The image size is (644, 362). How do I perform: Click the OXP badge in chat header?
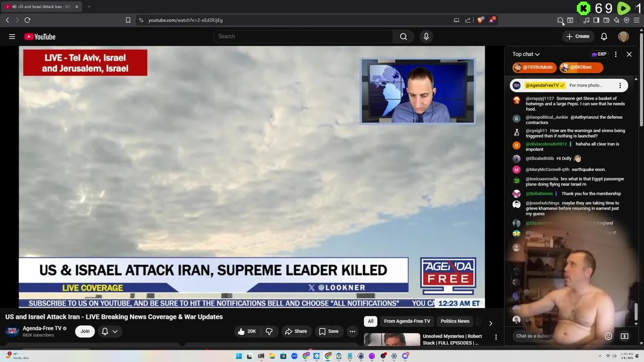[x=599, y=54]
